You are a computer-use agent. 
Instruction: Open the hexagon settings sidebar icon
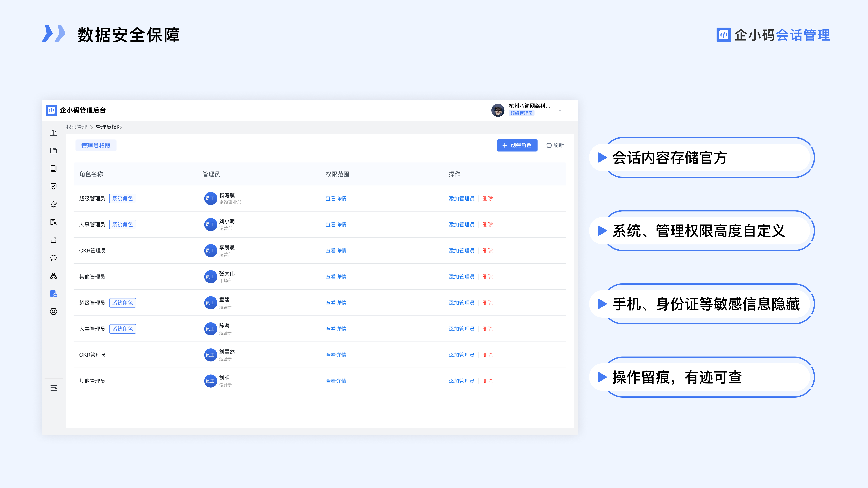54,311
